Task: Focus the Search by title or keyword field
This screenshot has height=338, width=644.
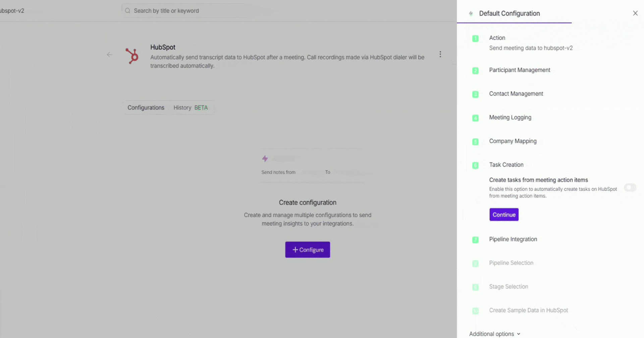Action: [188, 11]
